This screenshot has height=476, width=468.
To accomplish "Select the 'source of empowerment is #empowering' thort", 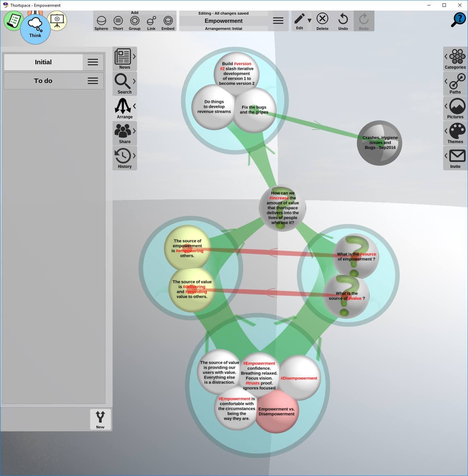I will coord(187,248).
